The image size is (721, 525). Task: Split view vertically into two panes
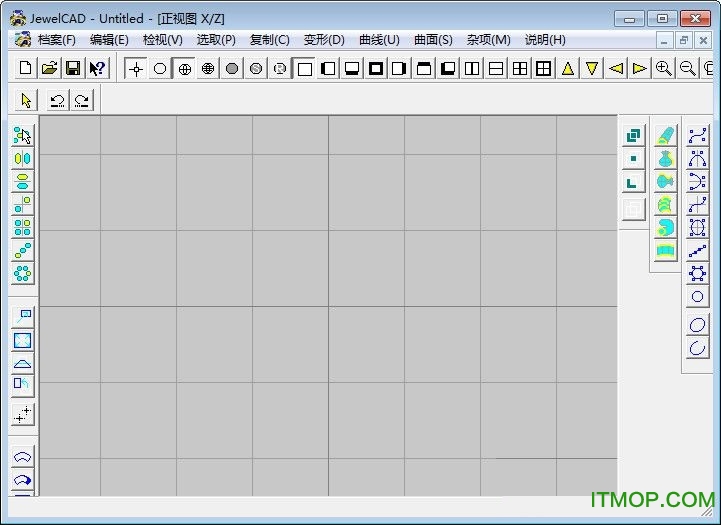point(472,68)
